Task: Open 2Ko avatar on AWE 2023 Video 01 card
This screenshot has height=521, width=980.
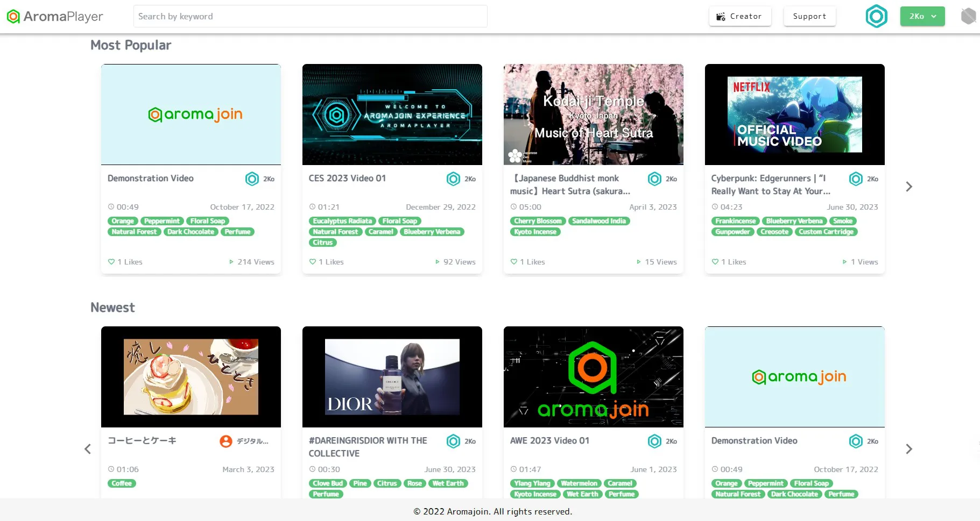Action: click(655, 441)
